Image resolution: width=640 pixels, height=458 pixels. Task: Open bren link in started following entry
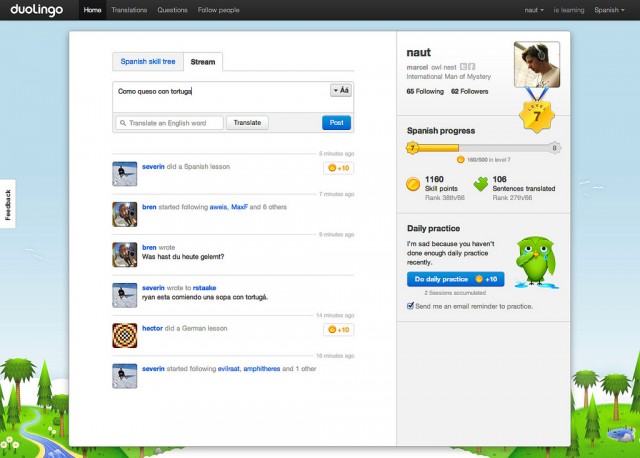[149, 207]
